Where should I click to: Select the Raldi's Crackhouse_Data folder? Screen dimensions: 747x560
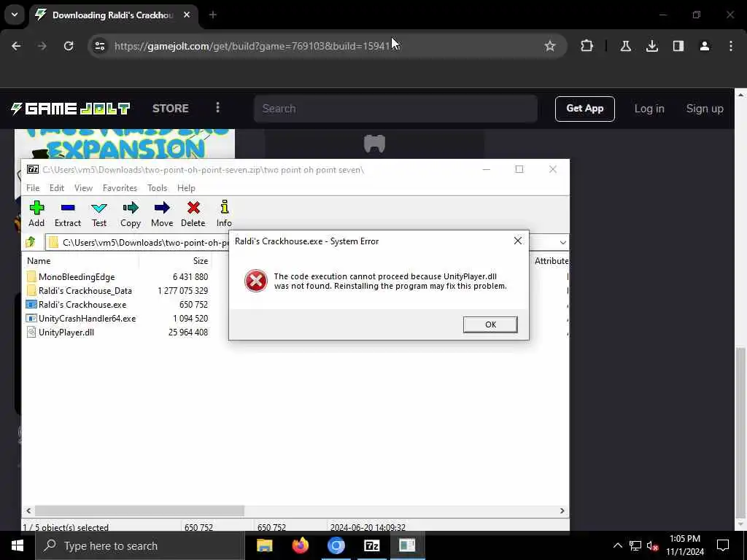85,290
